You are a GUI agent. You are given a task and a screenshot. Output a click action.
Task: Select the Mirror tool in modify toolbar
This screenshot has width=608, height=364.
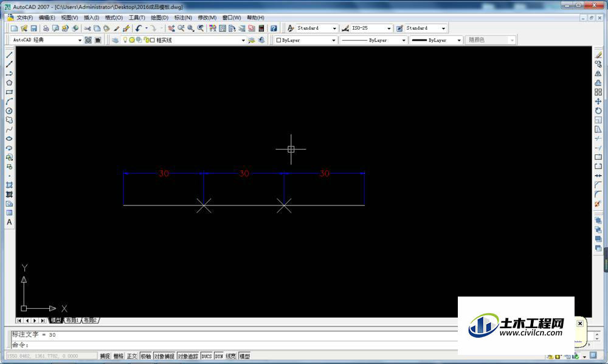pos(598,74)
